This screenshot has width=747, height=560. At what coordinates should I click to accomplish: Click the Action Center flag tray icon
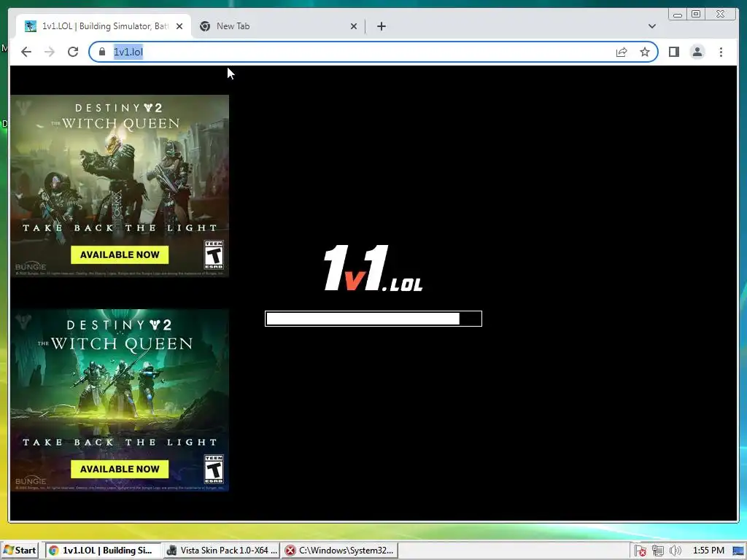click(640, 551)
